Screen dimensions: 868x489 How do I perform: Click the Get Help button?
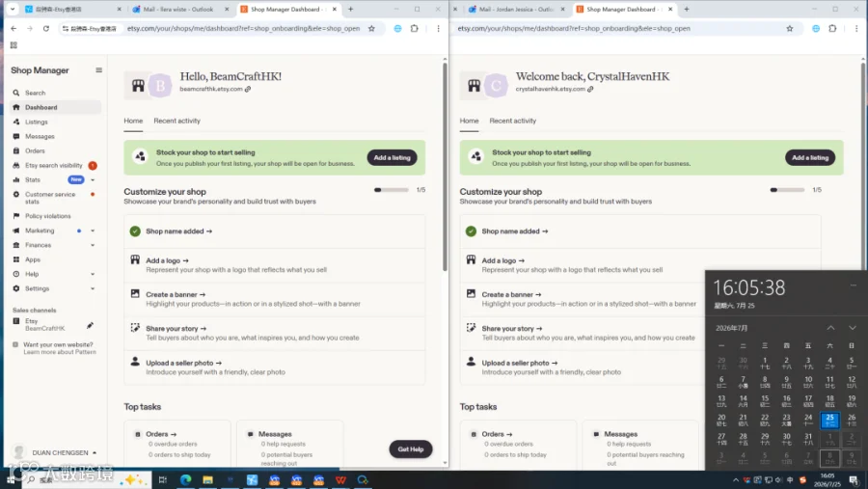(x=410, y=449)
